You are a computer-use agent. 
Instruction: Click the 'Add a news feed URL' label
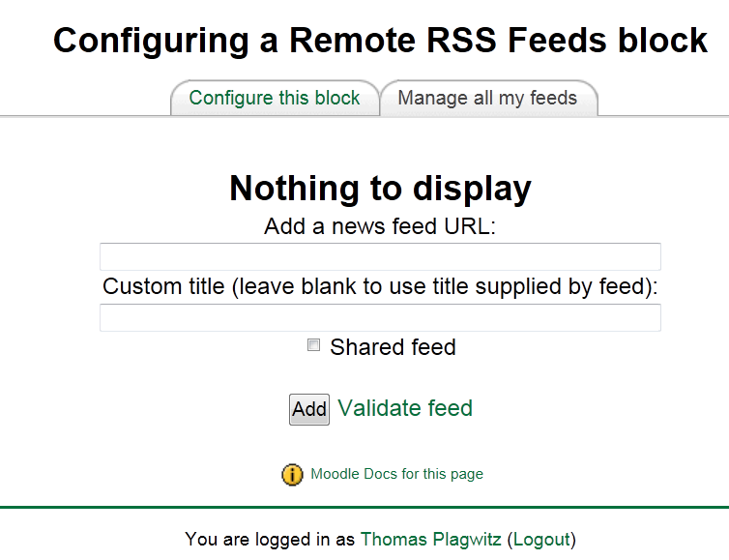click(380, 227)
